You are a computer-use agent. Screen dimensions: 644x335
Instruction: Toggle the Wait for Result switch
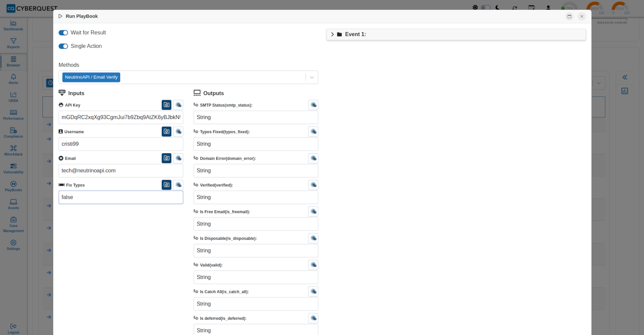click(x=63, y=33)
